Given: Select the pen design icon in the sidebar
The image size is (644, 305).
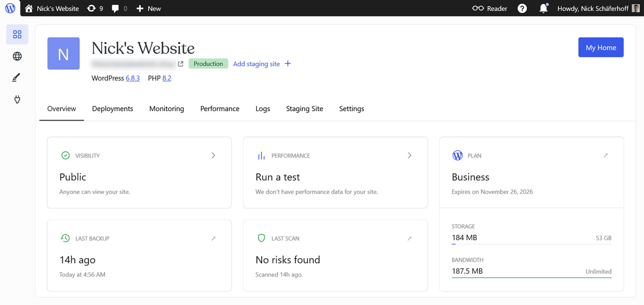Looking at the screenshot, I should click(x=17, y=77).
